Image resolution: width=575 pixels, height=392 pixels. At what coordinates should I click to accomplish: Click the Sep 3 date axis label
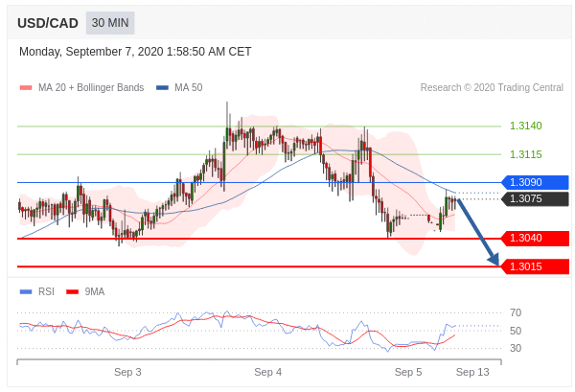pyautogui.click(x=127, y=372)
